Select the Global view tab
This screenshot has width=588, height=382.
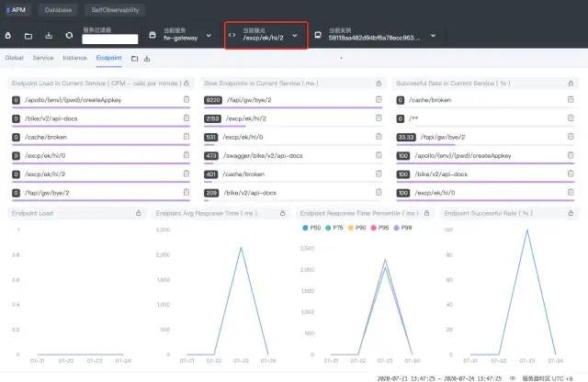(x=15, y=58)
